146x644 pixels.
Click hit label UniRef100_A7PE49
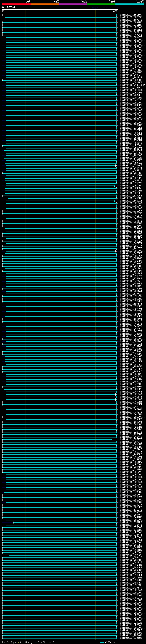(131, 278)
